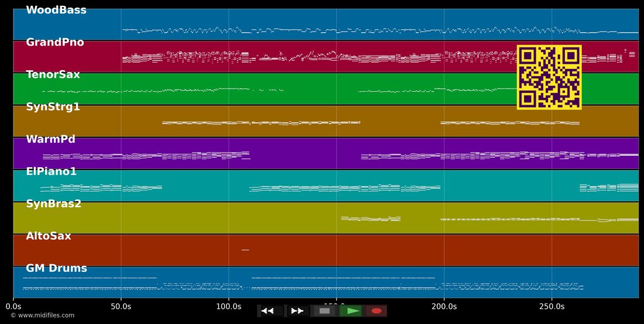Click the SynBras2 note cluster near 160s
Image resolution: width=644 pixels, height=324 pixels.
(371, 219)
